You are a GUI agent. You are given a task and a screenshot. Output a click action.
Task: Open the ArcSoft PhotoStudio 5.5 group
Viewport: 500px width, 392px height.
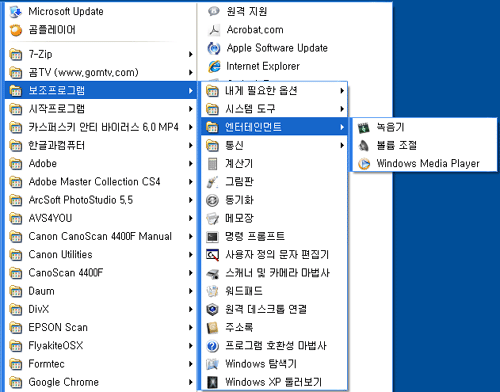pyautogui.click(x=101, y=200)
